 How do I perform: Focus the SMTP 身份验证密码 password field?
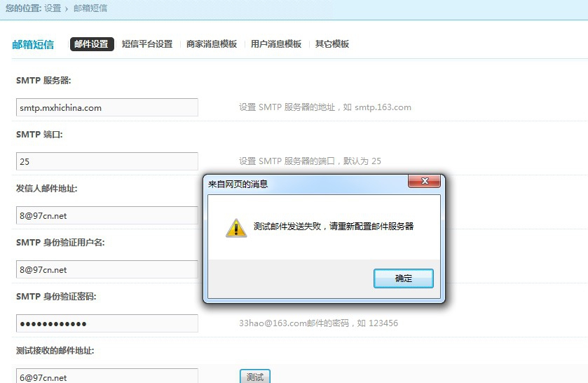[x=107, y=323]
